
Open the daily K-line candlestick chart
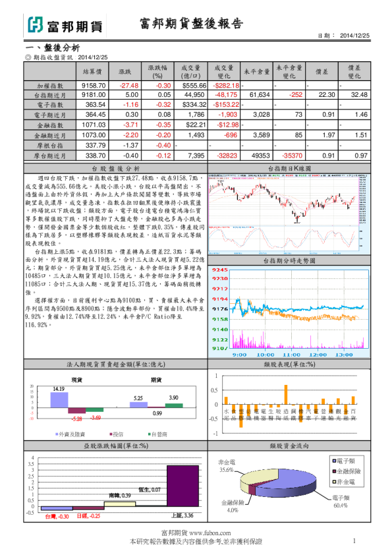(289, 214)
